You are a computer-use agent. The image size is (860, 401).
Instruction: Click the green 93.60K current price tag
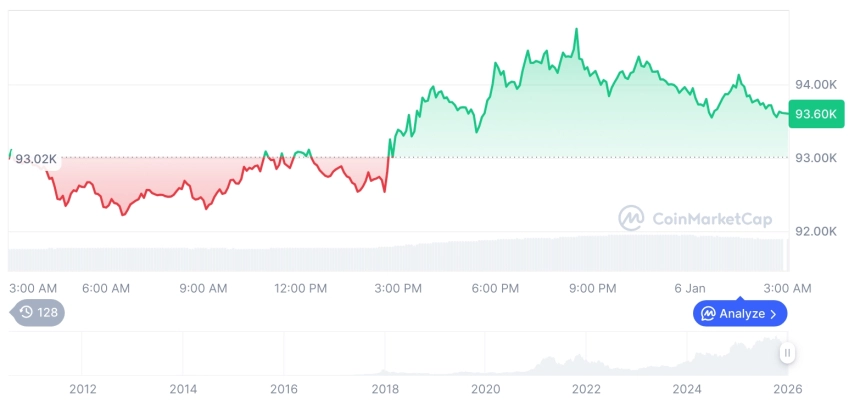coord(814,114)
